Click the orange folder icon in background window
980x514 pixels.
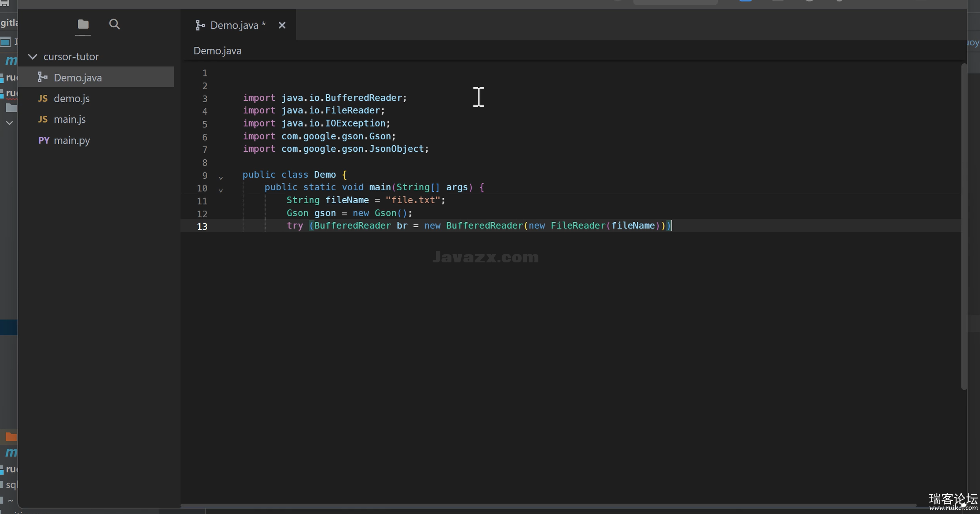tap(11, 437)
